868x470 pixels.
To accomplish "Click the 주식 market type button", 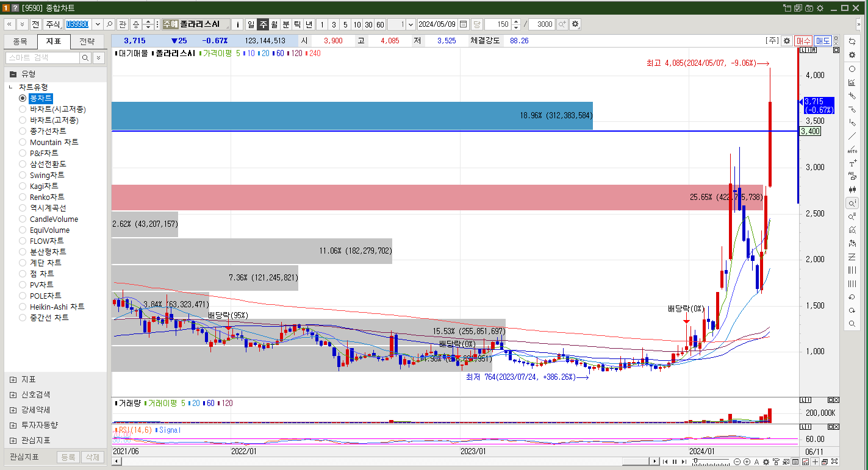I will pyautogui.click(x=53, y=24).
